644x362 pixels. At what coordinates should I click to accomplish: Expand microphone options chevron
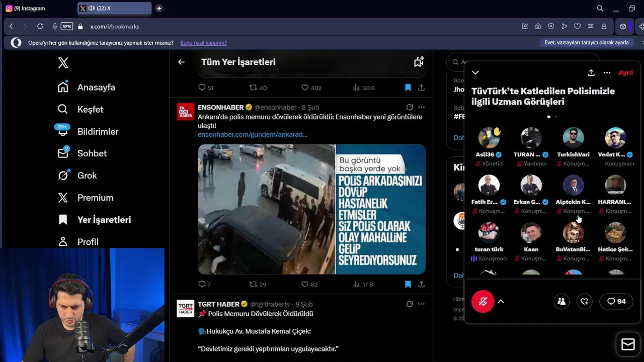coord(501,301)
